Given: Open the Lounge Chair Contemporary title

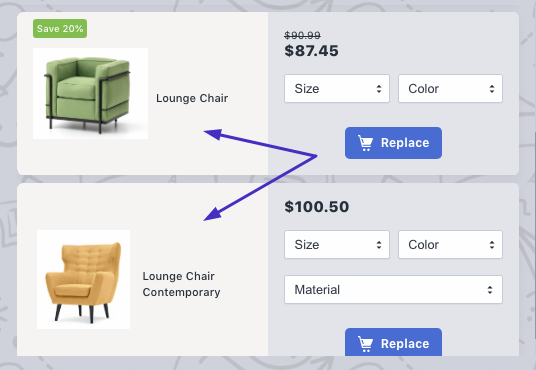Looking at the screenshot, I should (181, 284).
